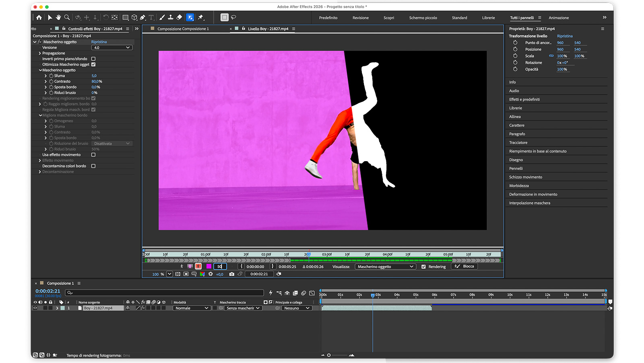Image resolution: width=644 pixels, height=363 pixels.
Task: Open the Normale blending mode dropdown
Action: tap(192, 308)
